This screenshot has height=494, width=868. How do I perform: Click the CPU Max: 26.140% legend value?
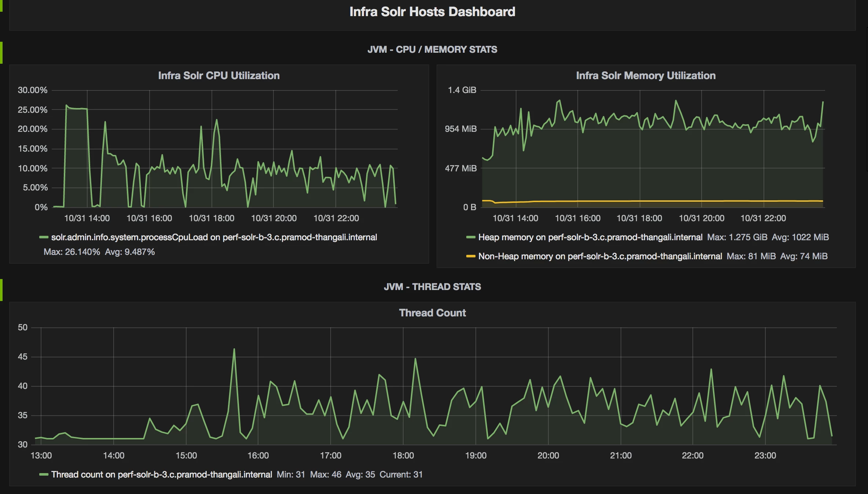72,252
